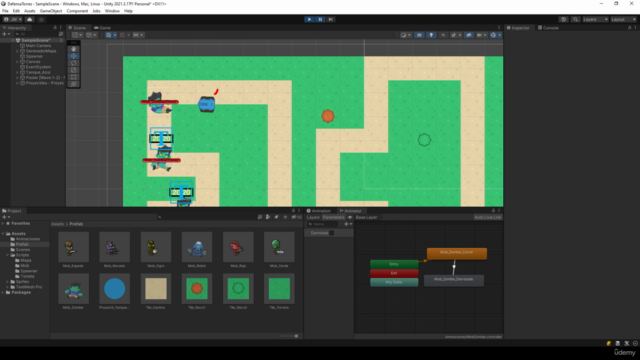Select the Move tool in scene toolbar

[x=73, y=56]
